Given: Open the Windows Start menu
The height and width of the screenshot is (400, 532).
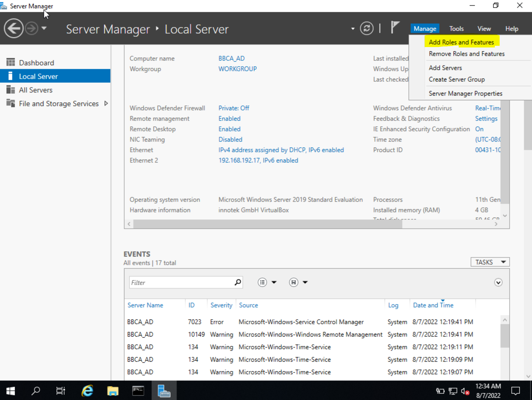Looking at the screenshot, I should tap(11, 390).
